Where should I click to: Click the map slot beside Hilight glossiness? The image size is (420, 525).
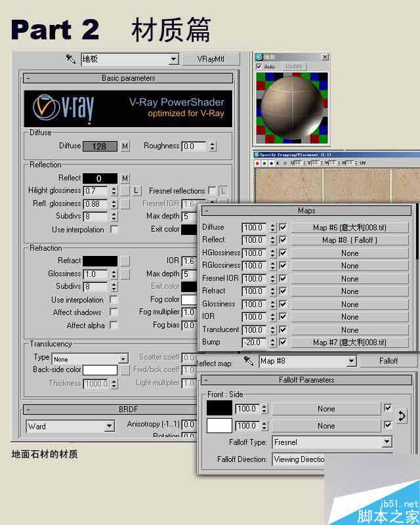point(125,191)
